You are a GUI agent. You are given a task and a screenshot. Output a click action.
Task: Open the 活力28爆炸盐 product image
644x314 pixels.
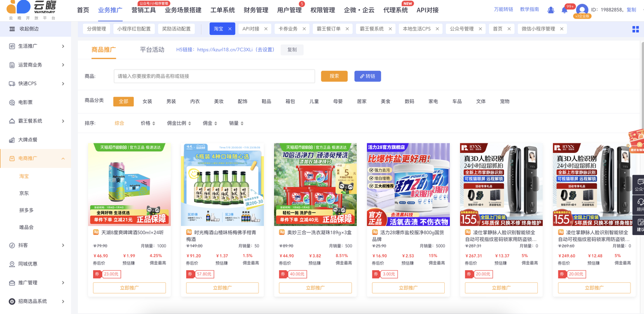[x=409, y=184]
